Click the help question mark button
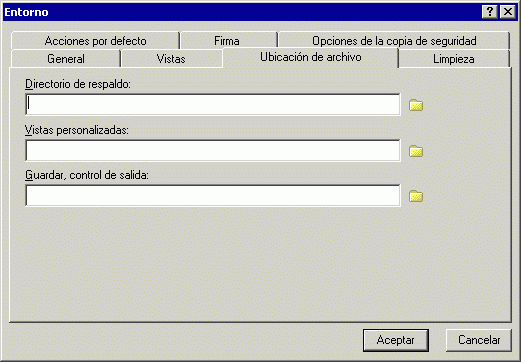The image size is (521, 362). click(x=490, y=12)
